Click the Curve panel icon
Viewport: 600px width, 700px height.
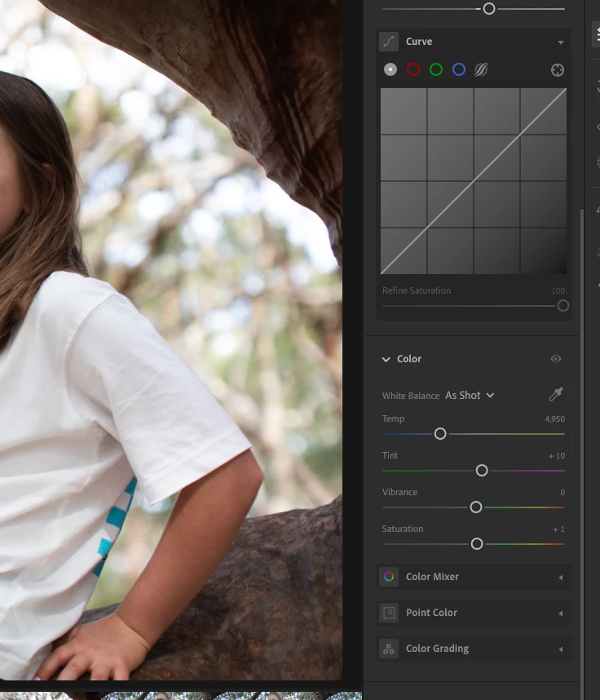coord(389,42)
